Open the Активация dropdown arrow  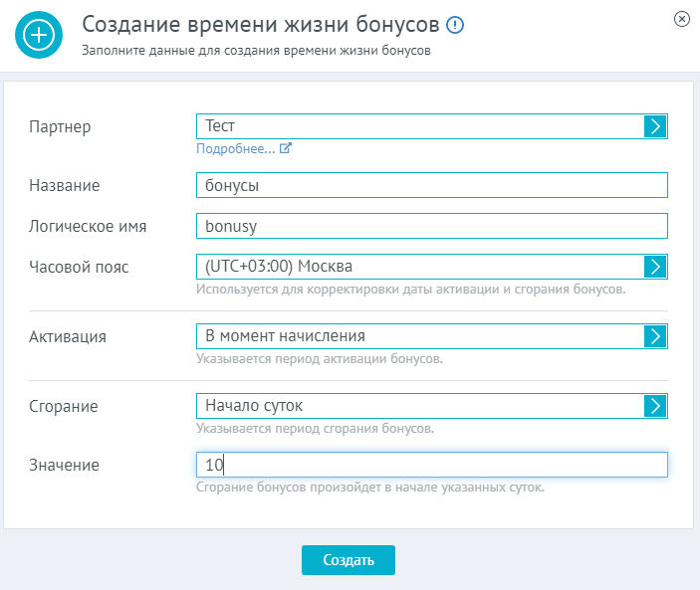coord(655,336)
